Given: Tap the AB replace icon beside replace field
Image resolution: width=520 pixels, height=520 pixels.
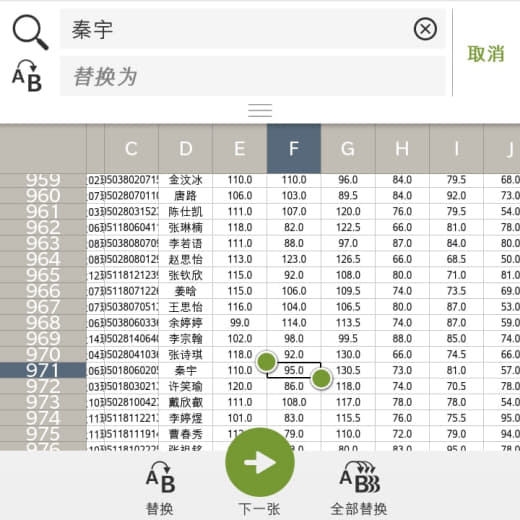Looking at the screenshot, I should (27, 76).
